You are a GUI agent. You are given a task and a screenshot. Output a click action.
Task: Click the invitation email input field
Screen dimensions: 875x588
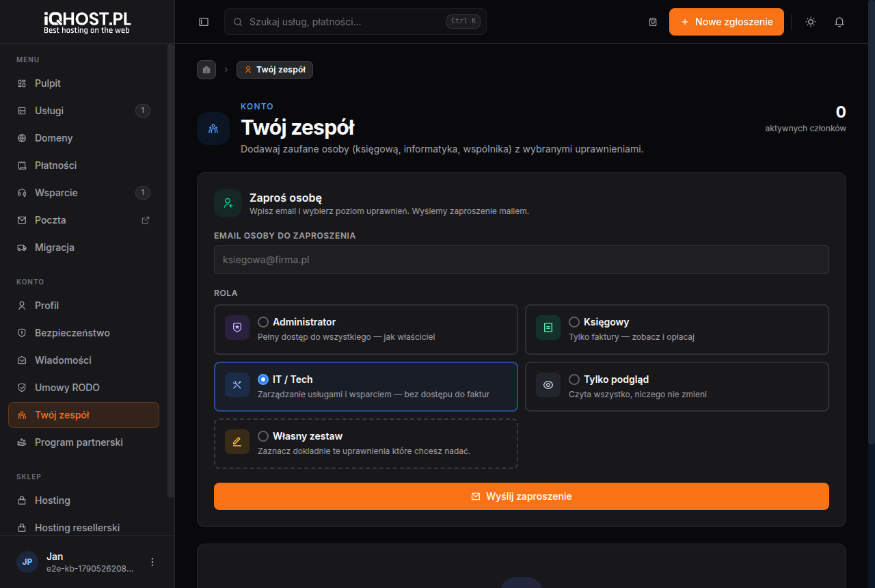coord(522,260)
